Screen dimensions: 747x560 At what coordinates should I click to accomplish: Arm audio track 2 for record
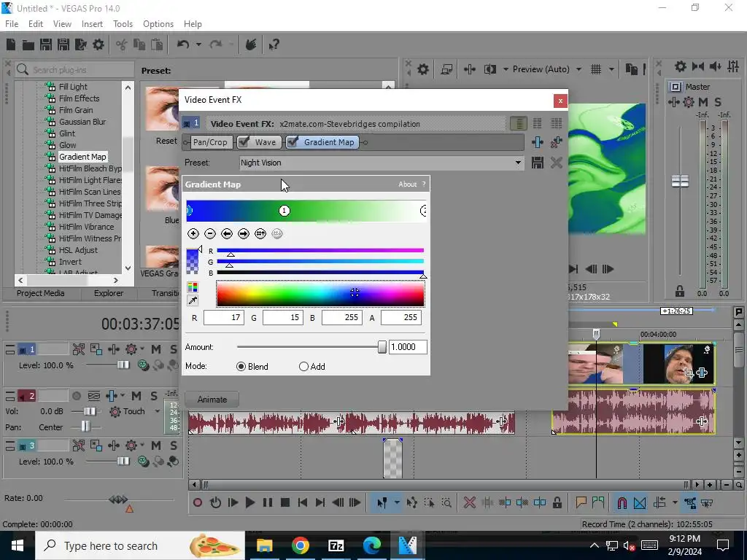tap(76, 396)
